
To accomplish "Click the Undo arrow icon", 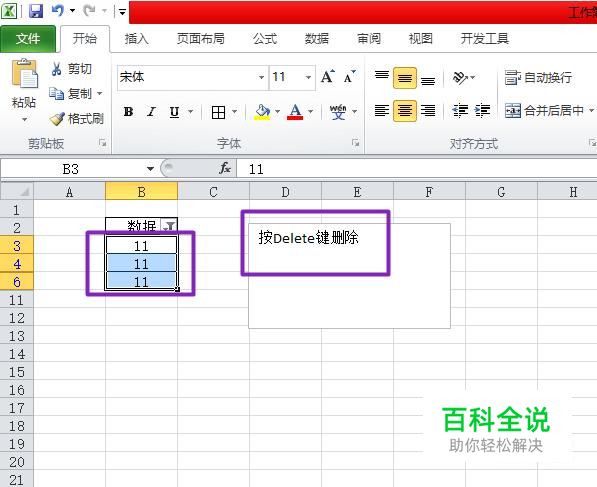I will [57, 11].
